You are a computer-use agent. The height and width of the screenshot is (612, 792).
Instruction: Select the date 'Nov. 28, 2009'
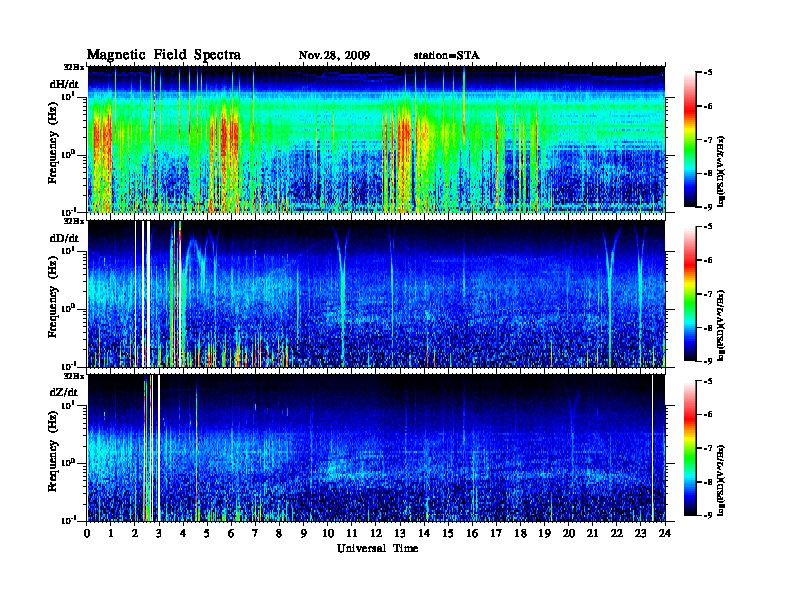[x=334, y=56]
